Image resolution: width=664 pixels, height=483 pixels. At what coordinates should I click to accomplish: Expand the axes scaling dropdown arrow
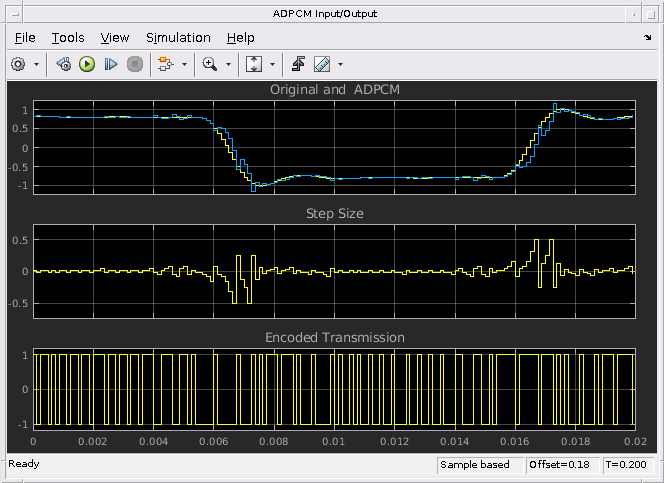coord(272,64)
